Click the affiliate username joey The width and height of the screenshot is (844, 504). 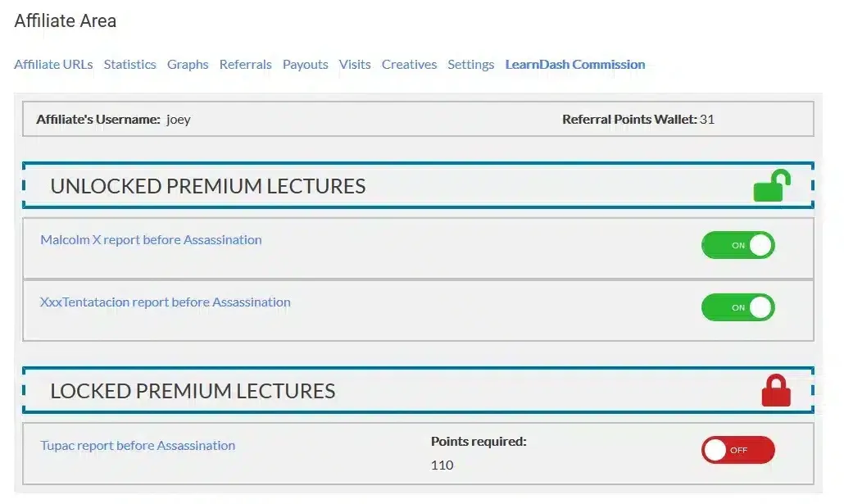[x=179, y=119]
